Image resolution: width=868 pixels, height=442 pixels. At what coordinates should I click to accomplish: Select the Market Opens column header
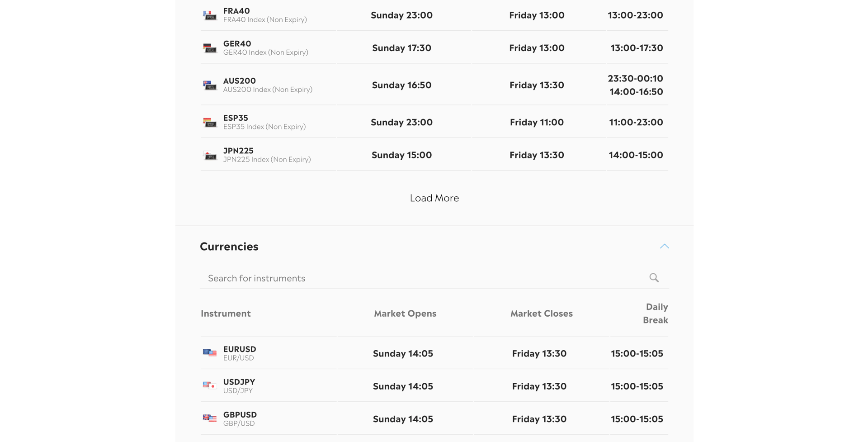405,313
